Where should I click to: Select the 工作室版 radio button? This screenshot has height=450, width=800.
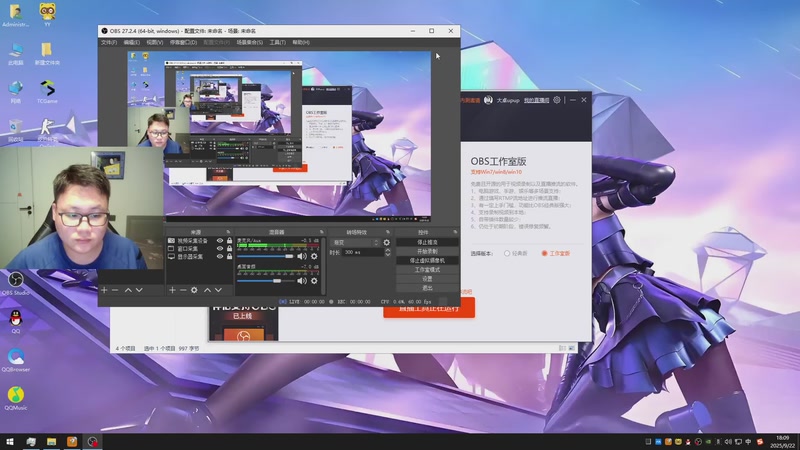point(544,253)
